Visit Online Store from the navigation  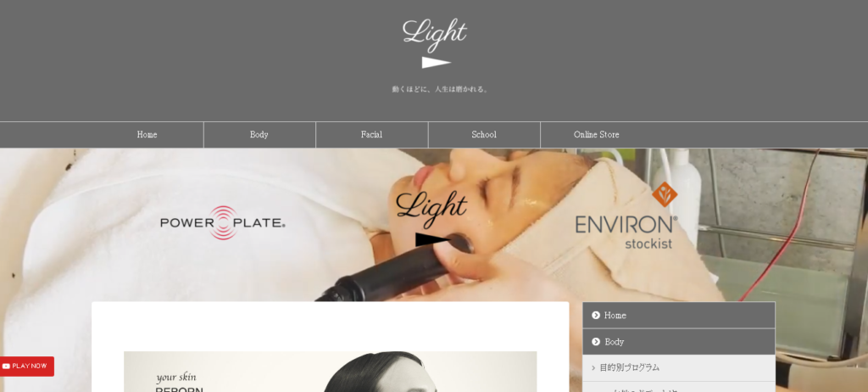[596, 135]
